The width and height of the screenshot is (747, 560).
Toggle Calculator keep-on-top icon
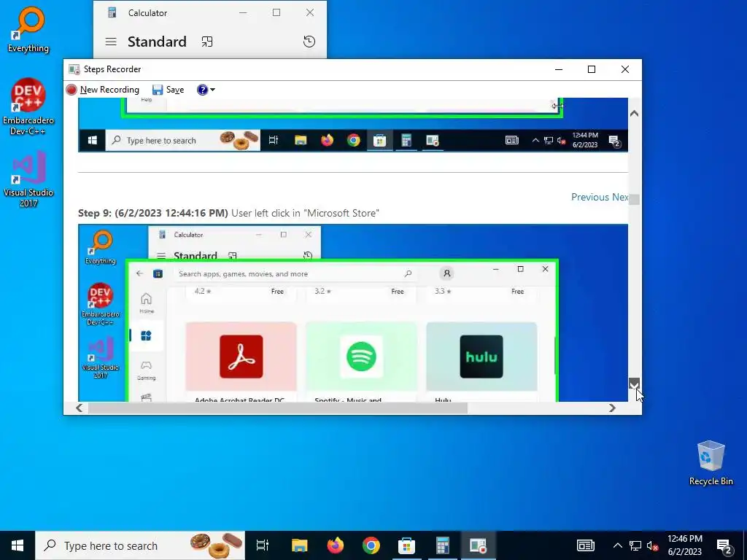pyautogui.click(x=207, y=42)
